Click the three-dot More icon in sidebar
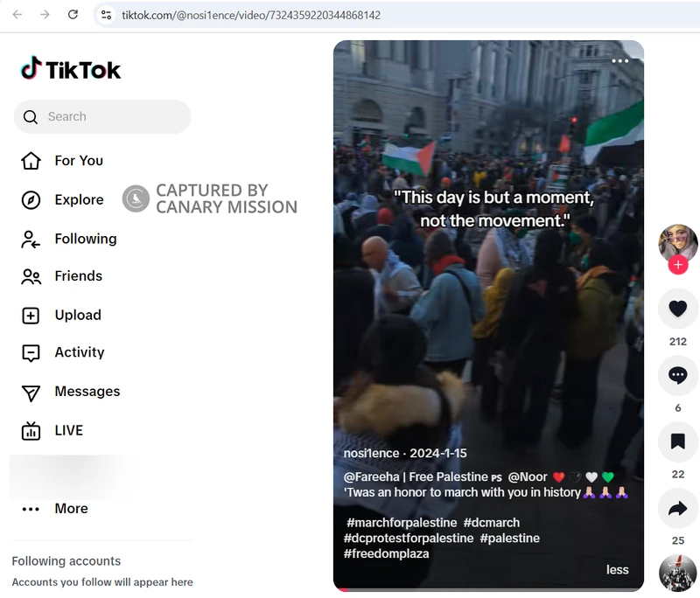Viewport: 700px width, 598px height. [x=31, y=509]
